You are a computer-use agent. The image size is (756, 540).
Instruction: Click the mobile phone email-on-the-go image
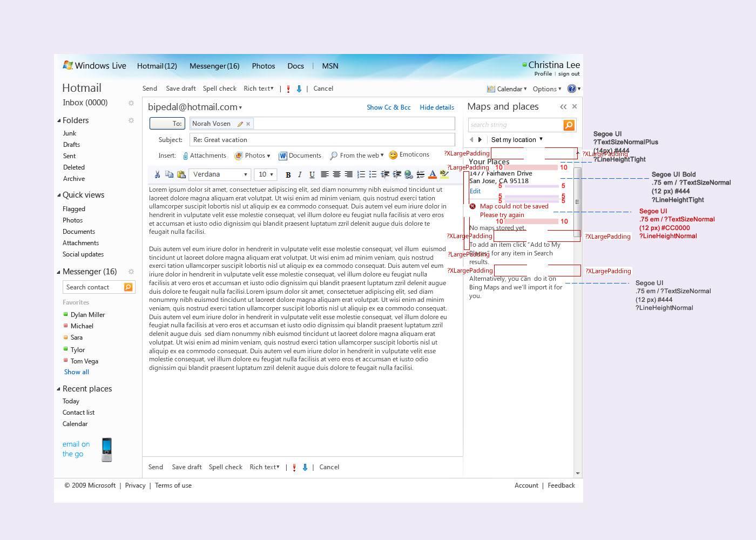[107, 450]
